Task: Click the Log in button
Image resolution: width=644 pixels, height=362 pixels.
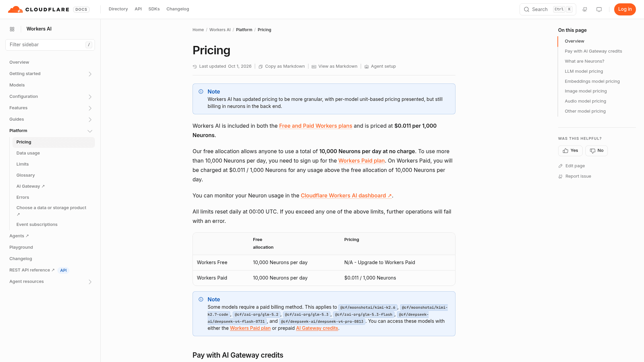Action: [x=625, y=9]
